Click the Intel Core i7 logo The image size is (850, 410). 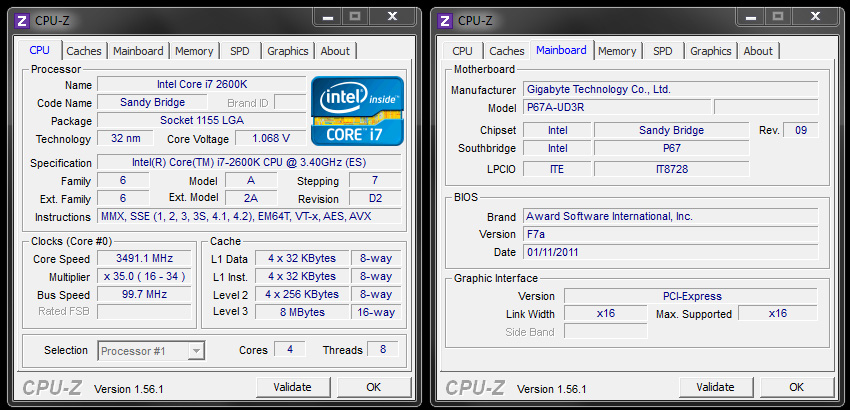[x=357, y=111]
